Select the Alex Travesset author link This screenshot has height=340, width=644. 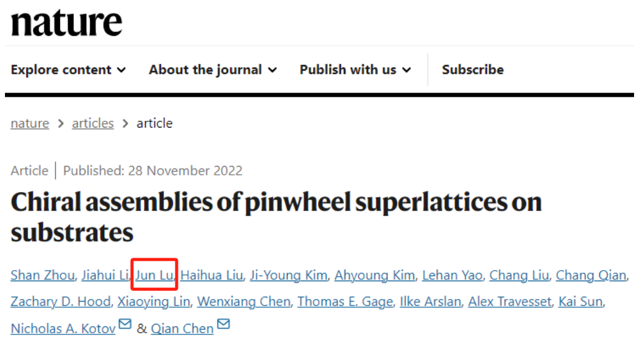(509, 302)
